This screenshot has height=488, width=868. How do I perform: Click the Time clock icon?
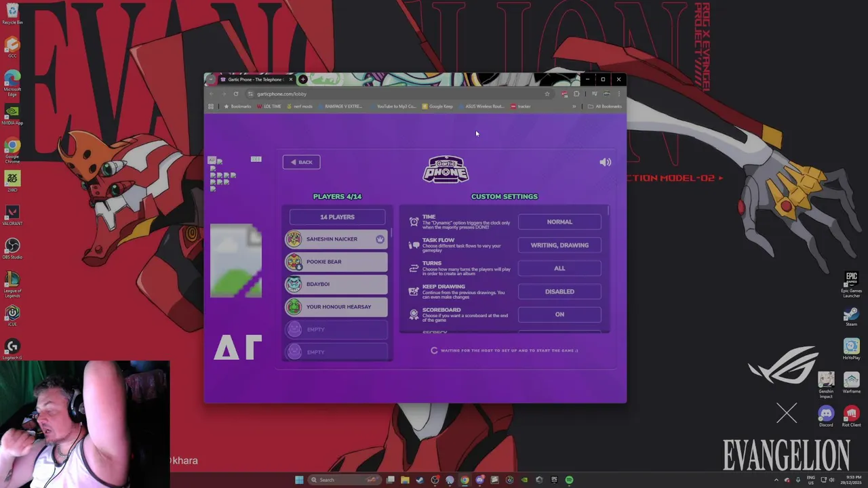coord(414,222)
